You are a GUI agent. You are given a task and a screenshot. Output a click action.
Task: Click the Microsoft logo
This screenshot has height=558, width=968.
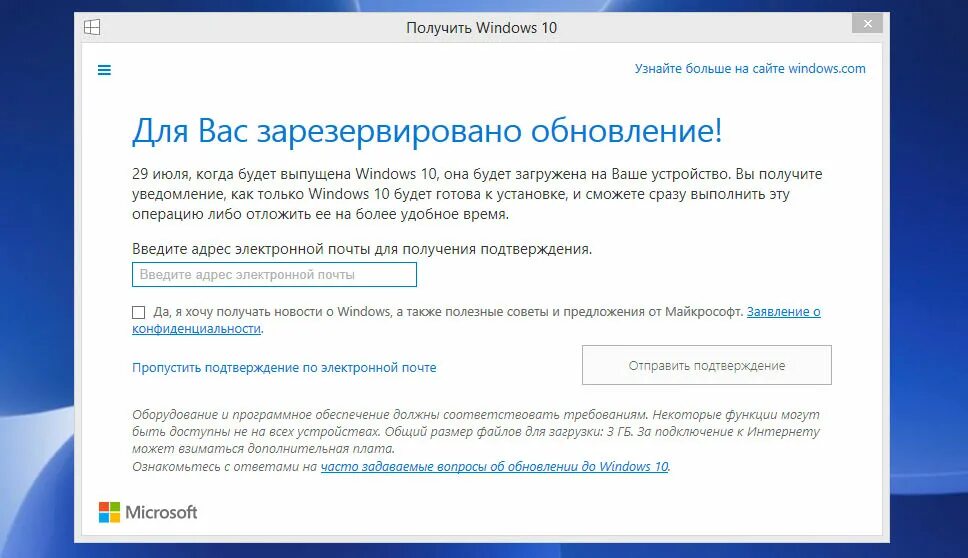[x=148, y=512]
